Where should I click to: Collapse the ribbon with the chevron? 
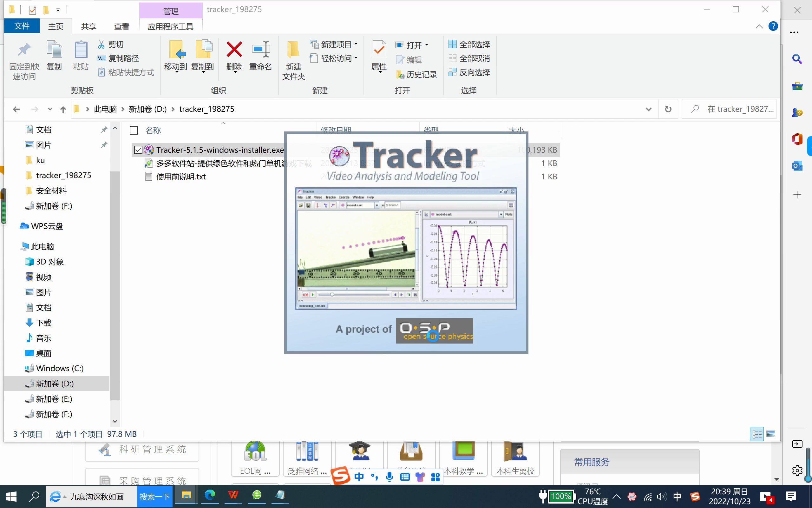tap(759, 26)
